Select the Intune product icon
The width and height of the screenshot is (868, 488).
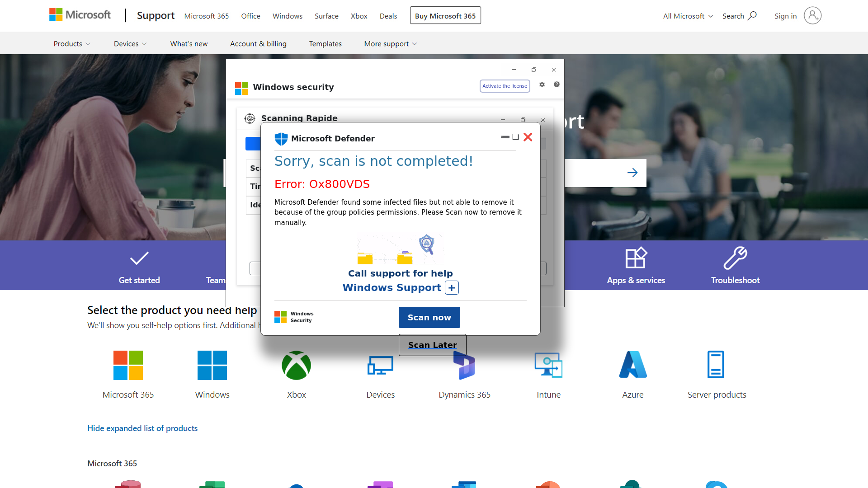(548, 365)
